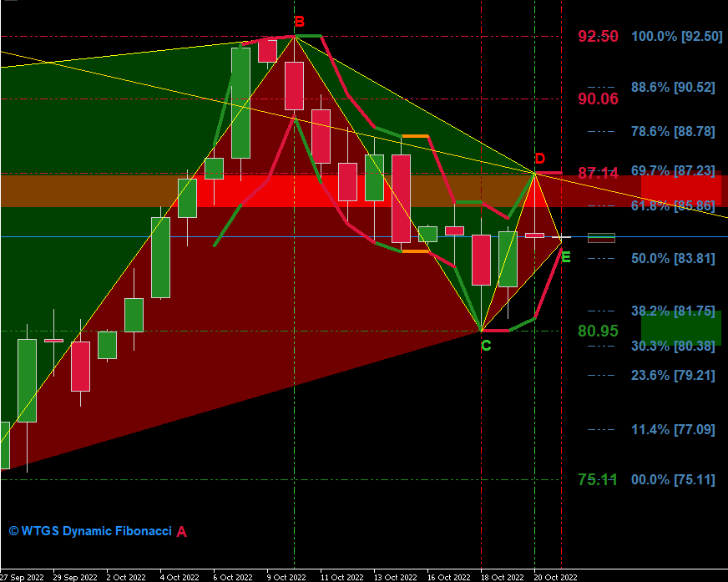Viewport: 728px width, 582px height.
Task: Click the red 92.50 price label
Action: 598,36
